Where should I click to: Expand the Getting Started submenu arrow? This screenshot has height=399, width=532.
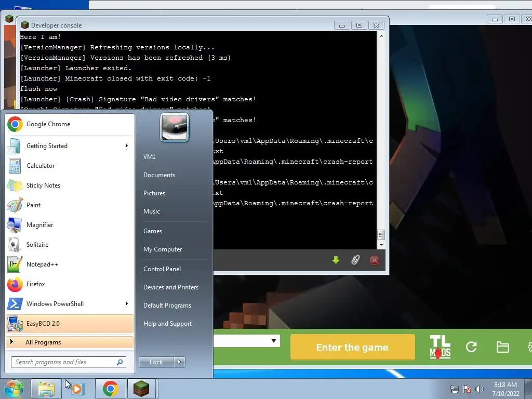click(x=127, y=146)
